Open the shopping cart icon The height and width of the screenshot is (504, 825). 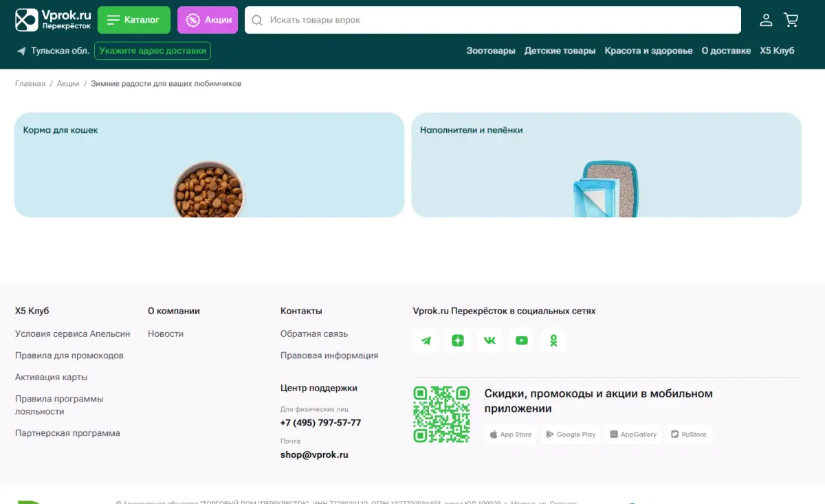coord(791,20)
